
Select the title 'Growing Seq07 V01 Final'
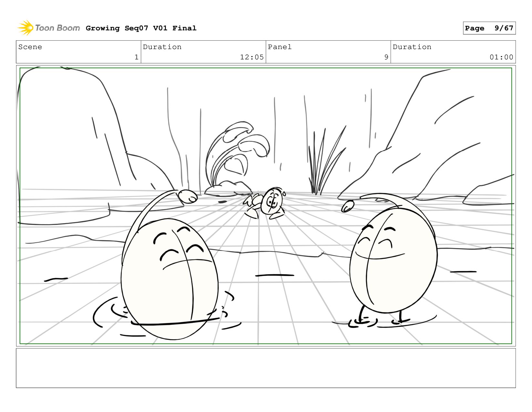pos(141,28)
